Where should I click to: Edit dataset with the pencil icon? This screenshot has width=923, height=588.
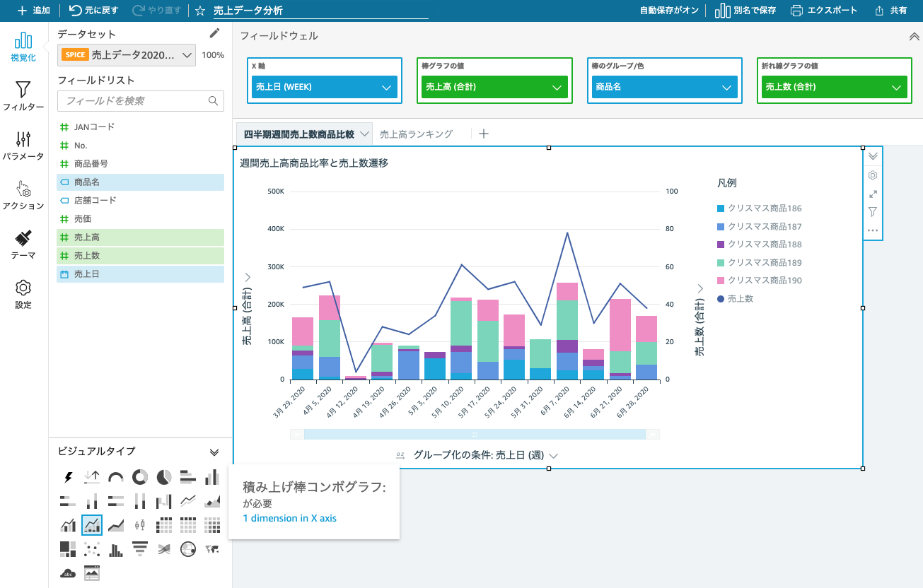[215, 33]
